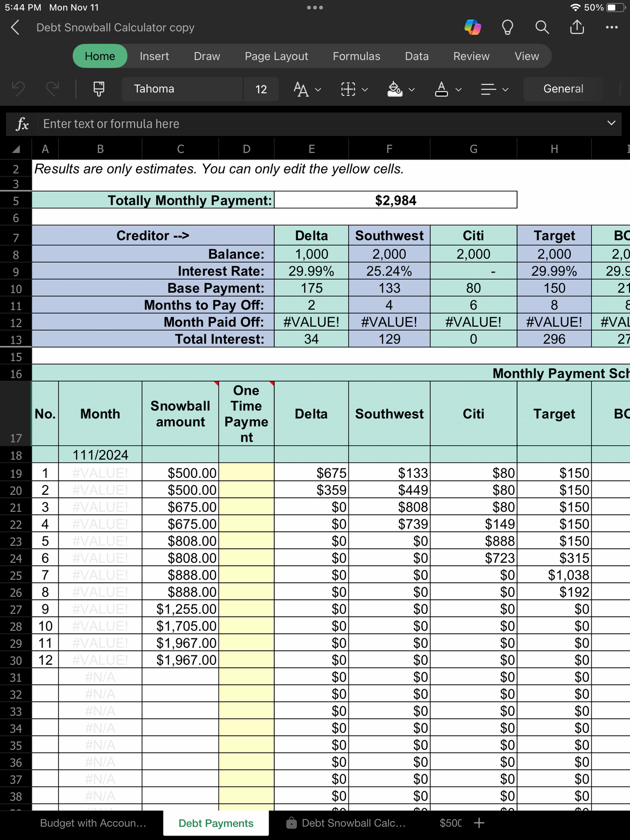Select the Total Interest 296 cell
Image resolution: width=630 pixels, height=840 pixels.
(554, 339)
